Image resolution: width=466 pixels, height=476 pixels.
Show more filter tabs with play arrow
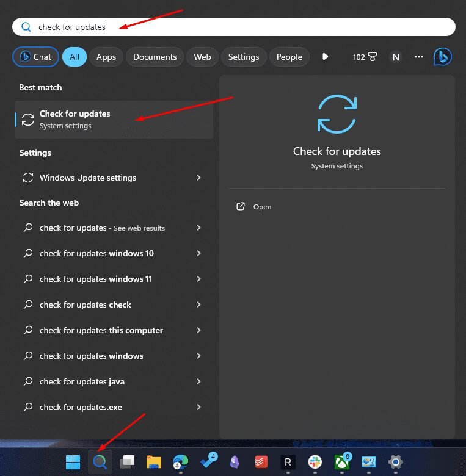pos(325,57)
